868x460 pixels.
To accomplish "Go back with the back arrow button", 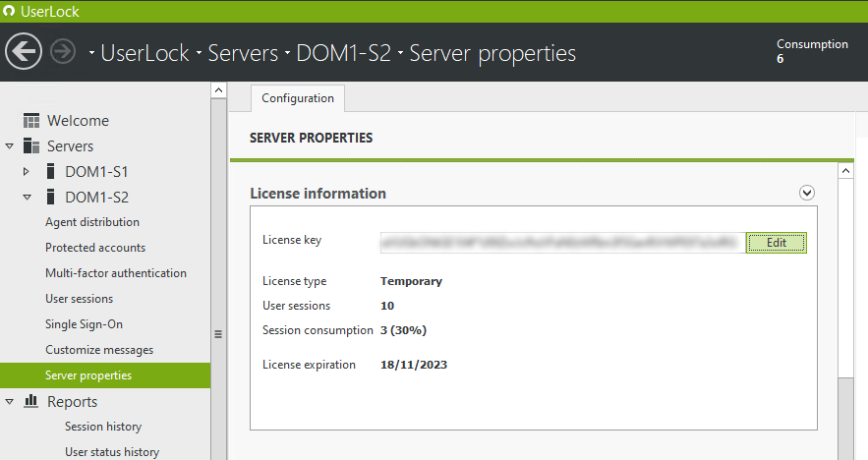I will (24, 51).
